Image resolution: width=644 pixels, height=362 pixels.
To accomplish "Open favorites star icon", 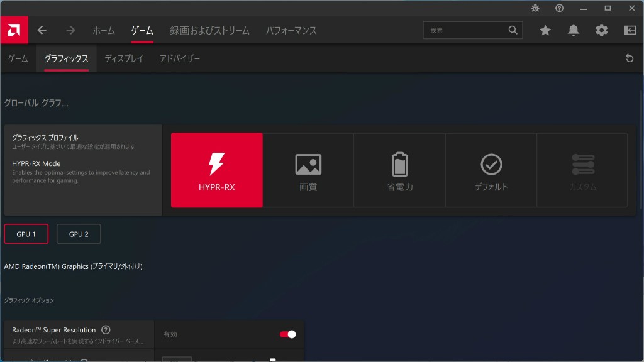I will coord(545,30).
